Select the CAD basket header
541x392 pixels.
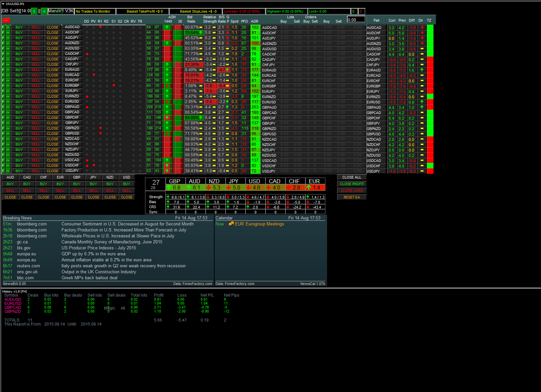pyautogui.click(x=27, y=177)
